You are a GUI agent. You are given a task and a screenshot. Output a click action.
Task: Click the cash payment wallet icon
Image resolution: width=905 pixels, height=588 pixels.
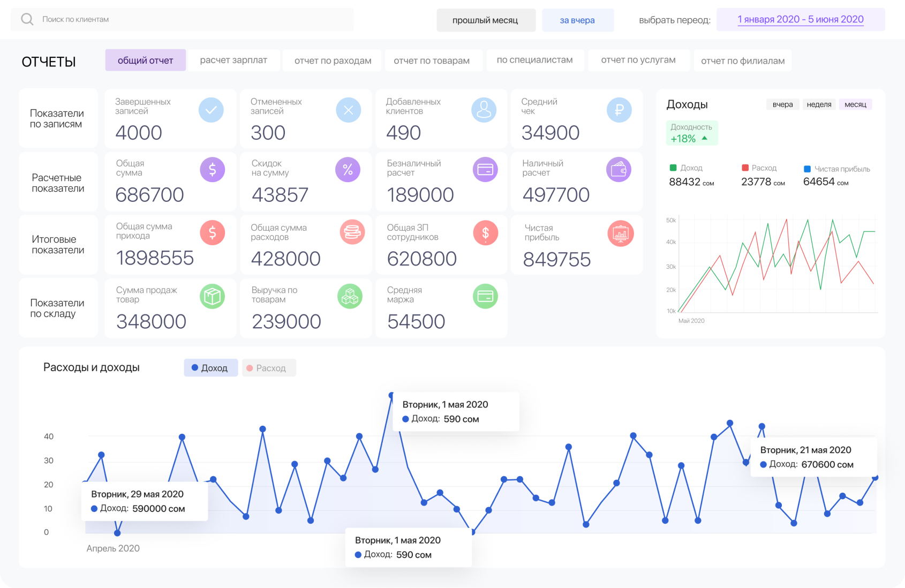[619, 170]
